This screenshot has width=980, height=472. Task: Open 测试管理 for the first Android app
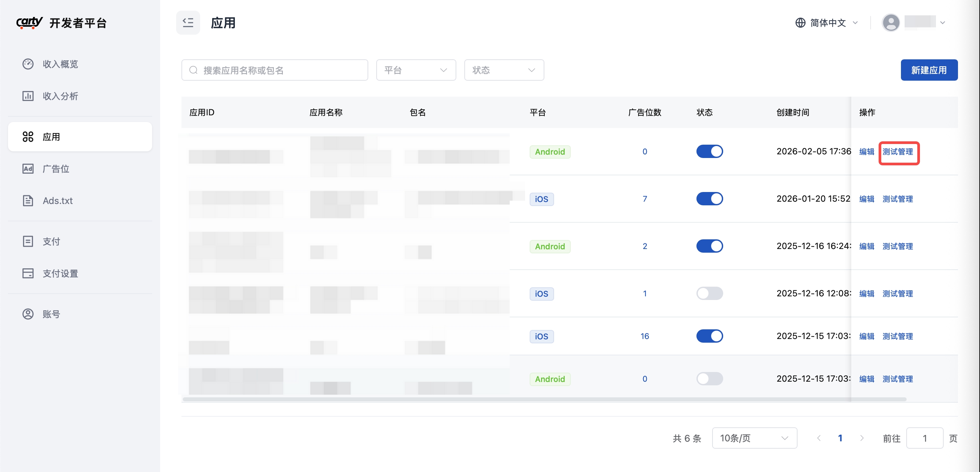[x=899, y=152]
